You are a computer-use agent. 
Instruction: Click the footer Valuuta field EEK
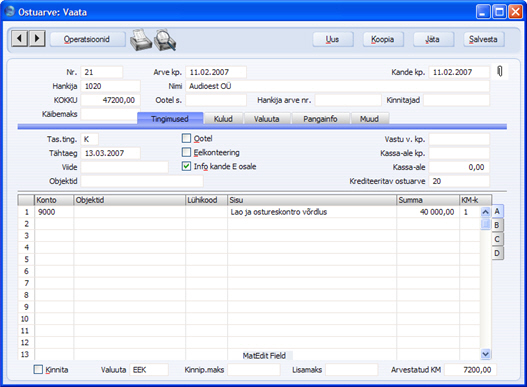point(149,370)
